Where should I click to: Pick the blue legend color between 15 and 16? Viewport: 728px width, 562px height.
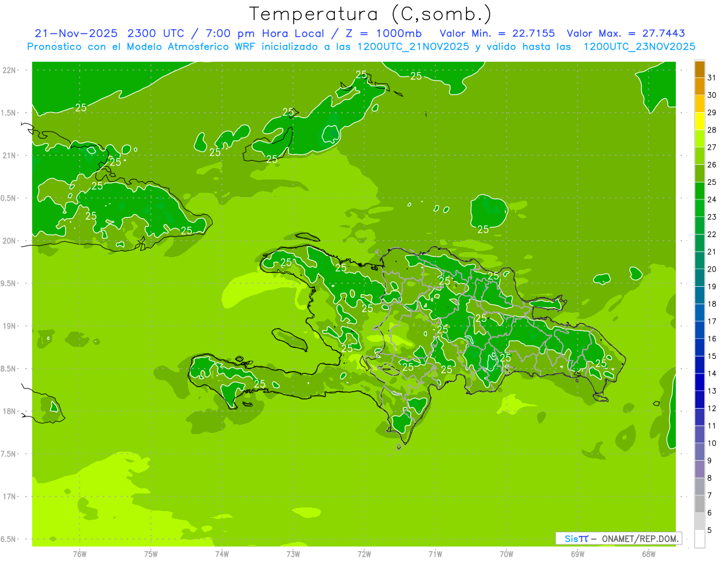coord(699,347)
